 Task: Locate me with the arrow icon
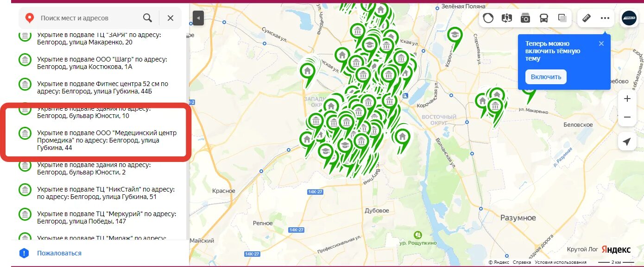coord(627,141)
